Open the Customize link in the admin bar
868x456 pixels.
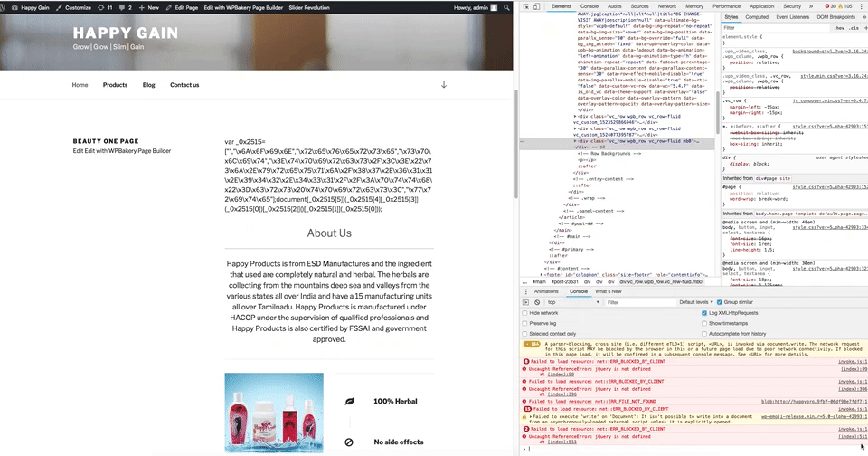[73, 8]
